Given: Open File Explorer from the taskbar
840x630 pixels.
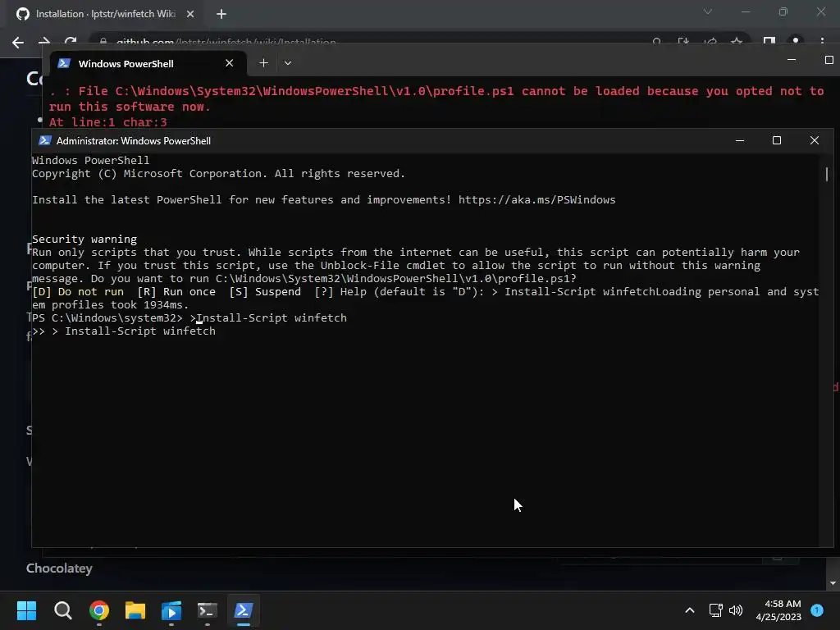Looking at the screenshot, I should tap(135, 610).
